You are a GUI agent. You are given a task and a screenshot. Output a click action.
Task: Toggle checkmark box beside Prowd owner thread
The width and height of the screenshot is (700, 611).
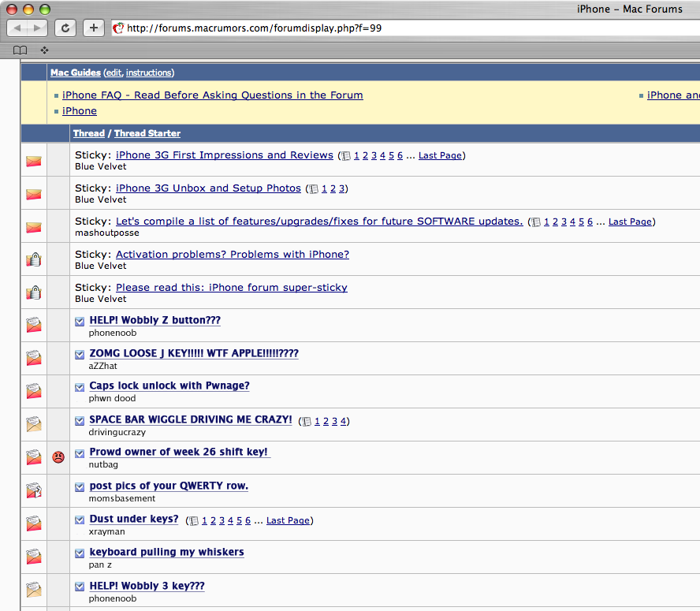(x=80, y=453)
